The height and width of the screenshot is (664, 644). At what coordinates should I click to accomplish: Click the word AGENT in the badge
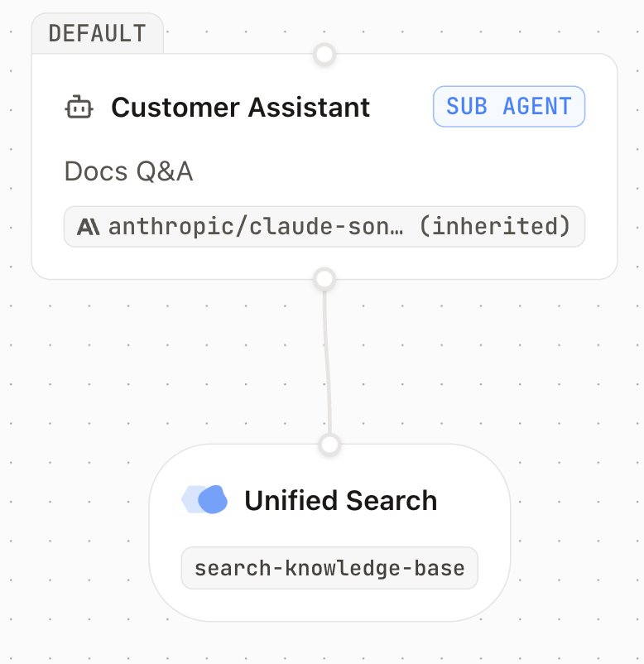537,106
